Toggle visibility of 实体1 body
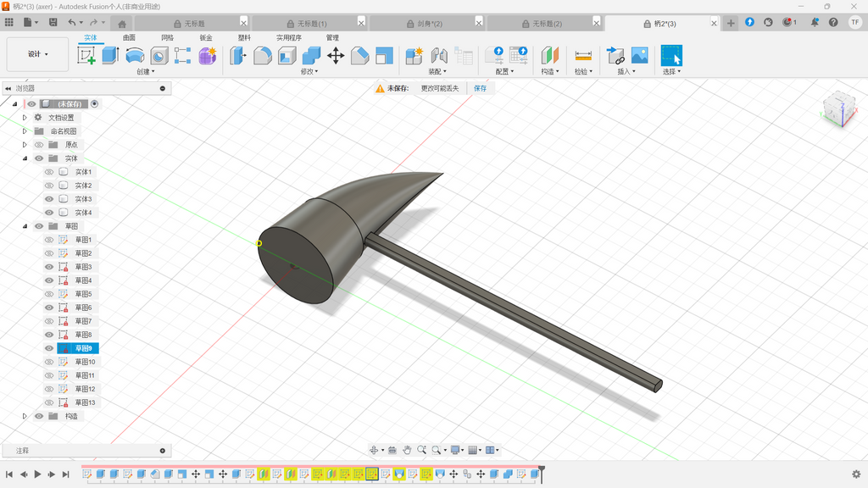This screenshot has height=488, width=868. tap(49, 172)
